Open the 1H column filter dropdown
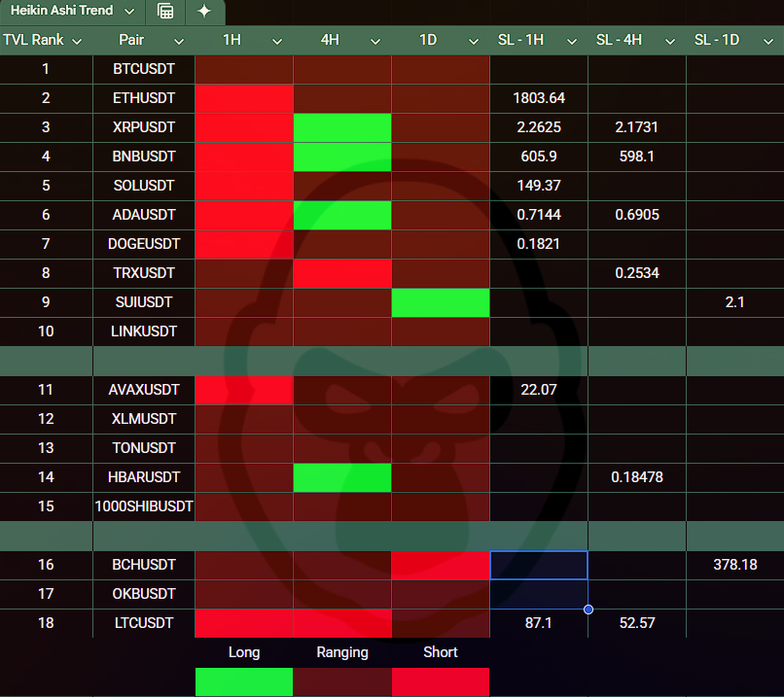784x697 pixels. [277, 42]
